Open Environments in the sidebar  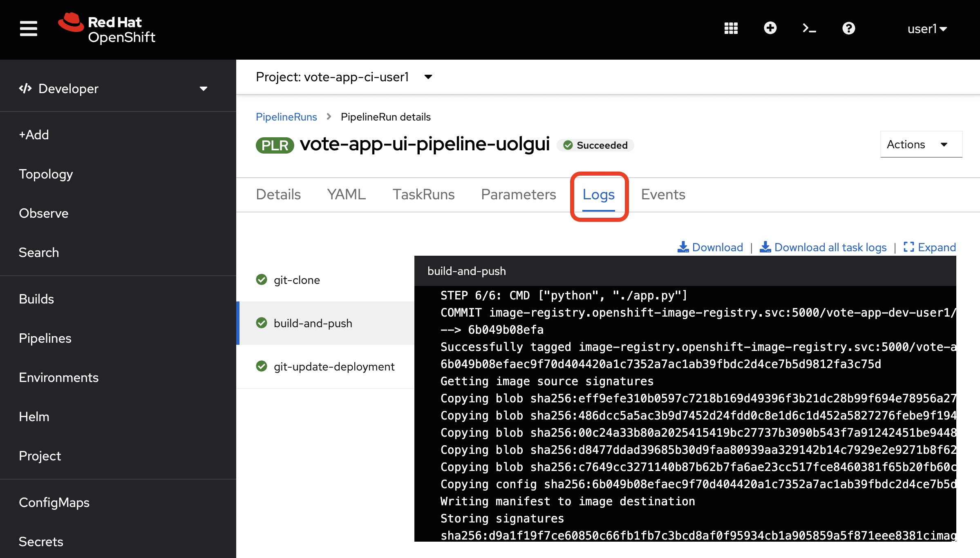point(59,377)
